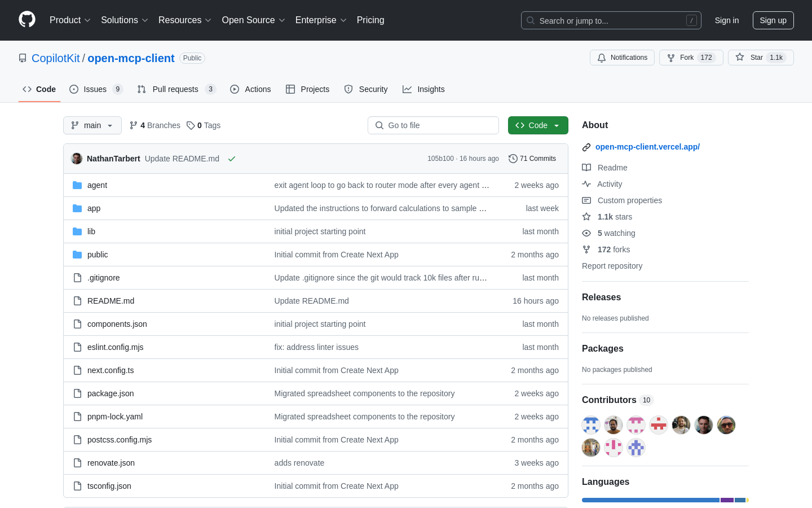Image resolution: width=812 pixels, height=508 pixels.
Task: Click the Search or jump to box
Action: tap(611, 20)
